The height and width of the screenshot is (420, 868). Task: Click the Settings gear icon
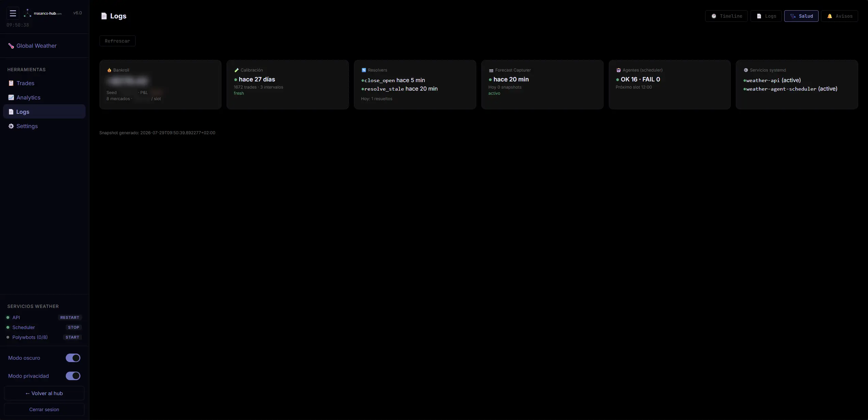click(11, 126)
